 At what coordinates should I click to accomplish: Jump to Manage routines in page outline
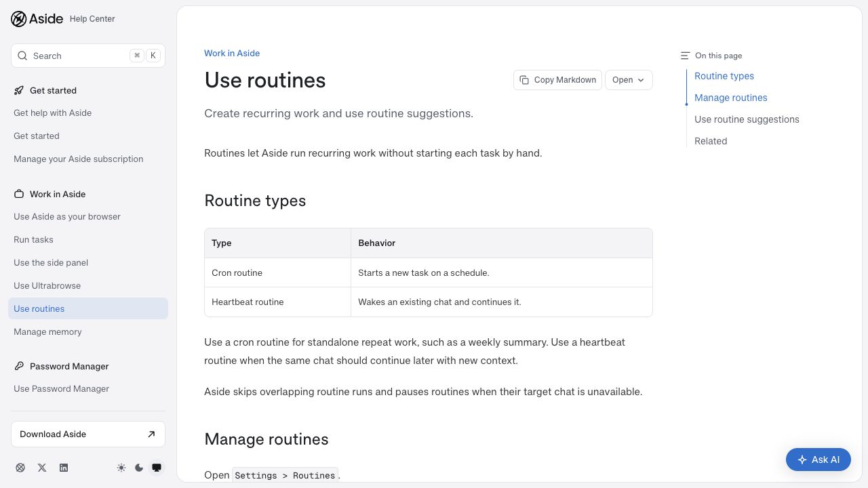point(731,98)
